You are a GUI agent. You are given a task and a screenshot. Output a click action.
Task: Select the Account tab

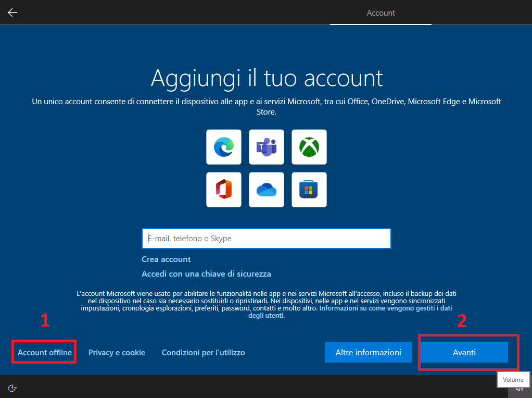[381, 13]
